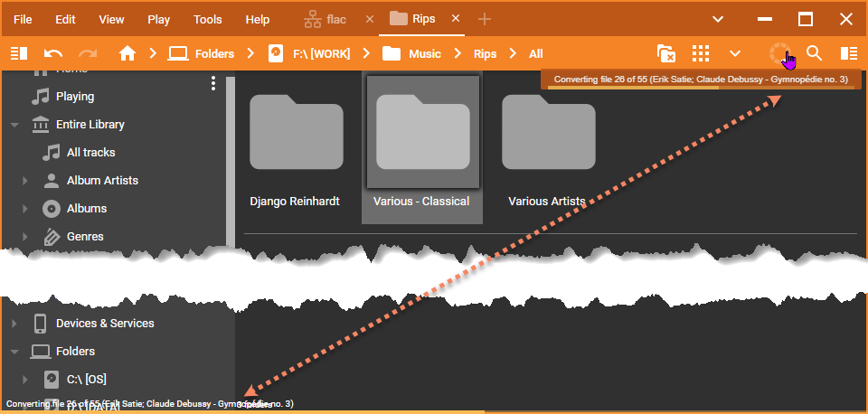Screen dimensions: 868x414
Task: Close the Rips tab
Action: pyautogui.click(x=456, y=19)
